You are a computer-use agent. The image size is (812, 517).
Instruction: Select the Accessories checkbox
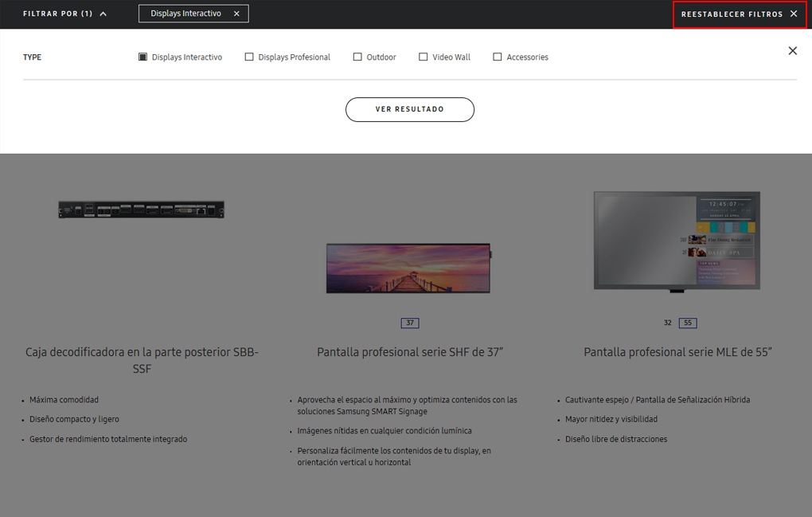tap(497, 57)
